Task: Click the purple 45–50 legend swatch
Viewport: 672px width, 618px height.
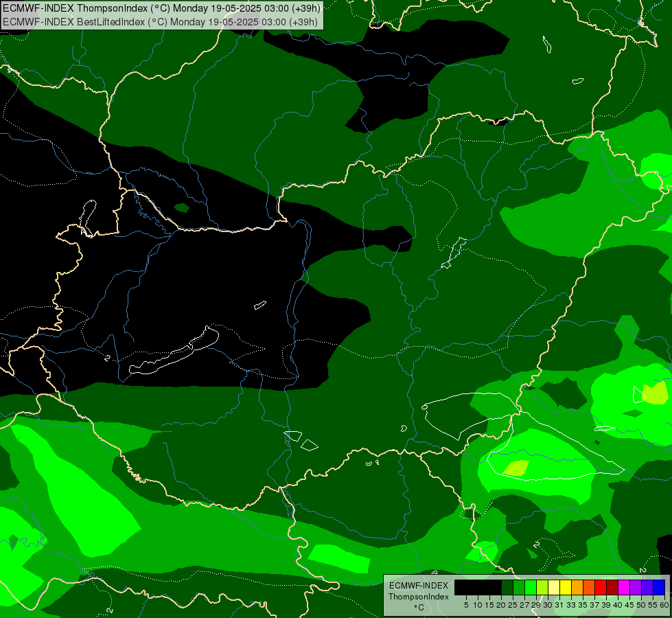Action: coord(636,587)
